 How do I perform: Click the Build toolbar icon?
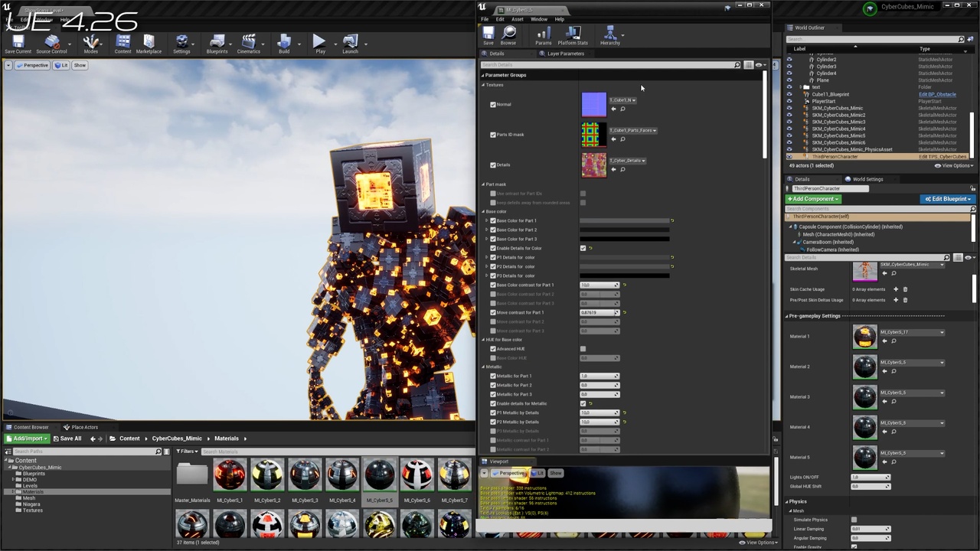(284, 44)
